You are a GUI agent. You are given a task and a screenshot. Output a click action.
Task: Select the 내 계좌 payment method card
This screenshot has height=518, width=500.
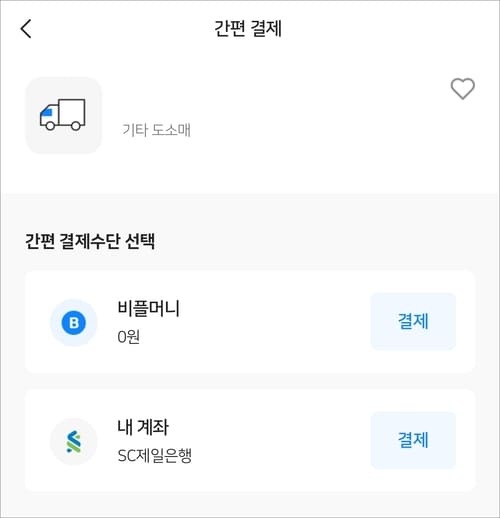250,440
